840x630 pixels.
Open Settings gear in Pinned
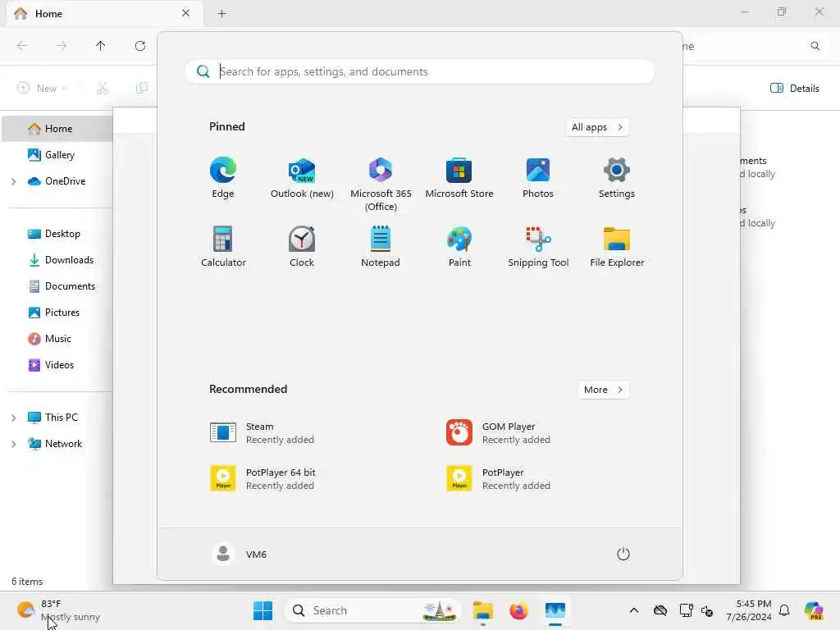click(x=617, y=178)
